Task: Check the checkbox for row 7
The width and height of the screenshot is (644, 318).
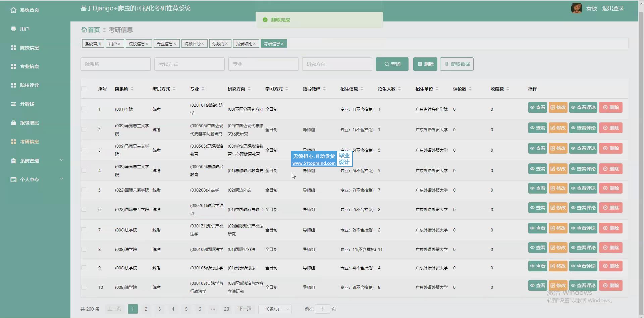Action: click(x=84, y=230)
